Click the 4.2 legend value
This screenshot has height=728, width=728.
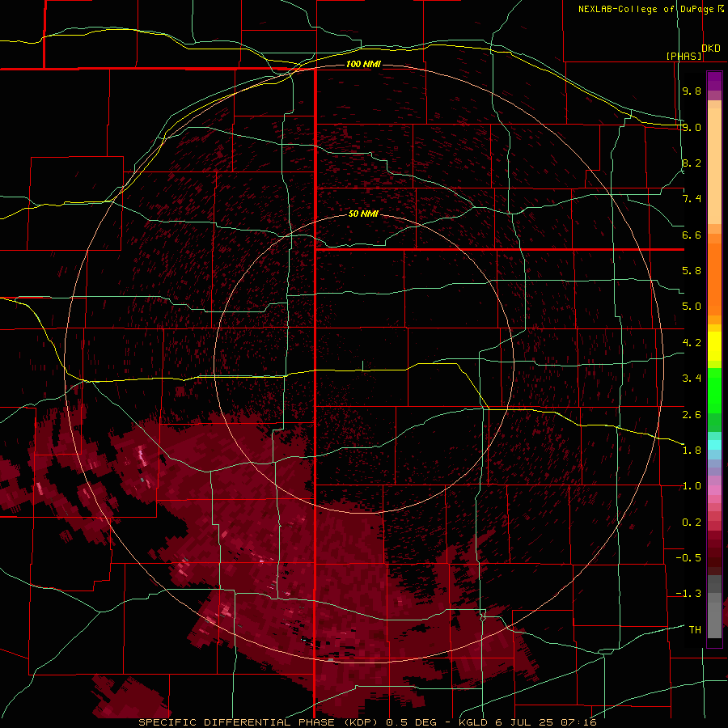click(692, 343)
